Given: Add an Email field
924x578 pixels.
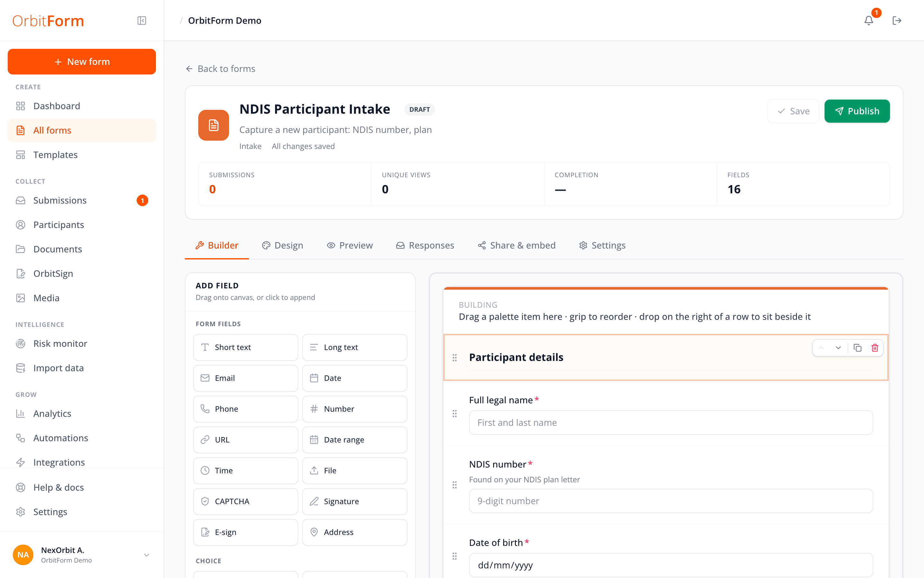Looking at the screenshot, I should (x=245, y=378).
